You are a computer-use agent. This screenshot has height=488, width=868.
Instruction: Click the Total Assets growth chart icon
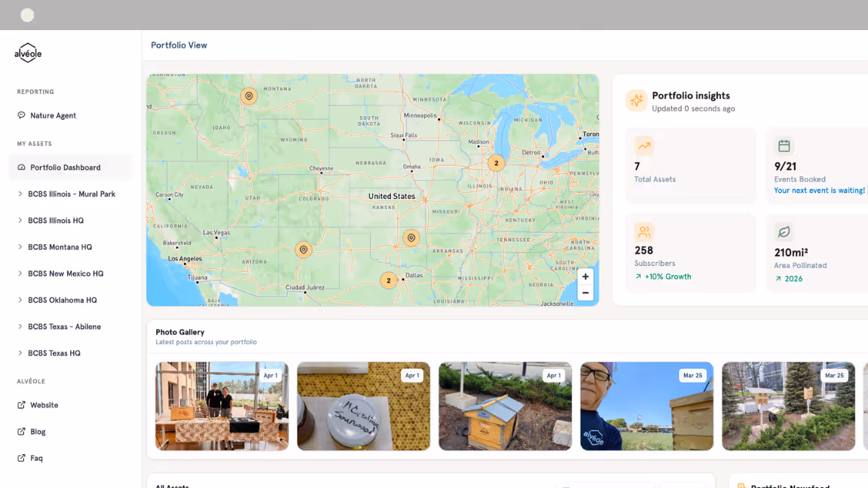tap(643, 145)
